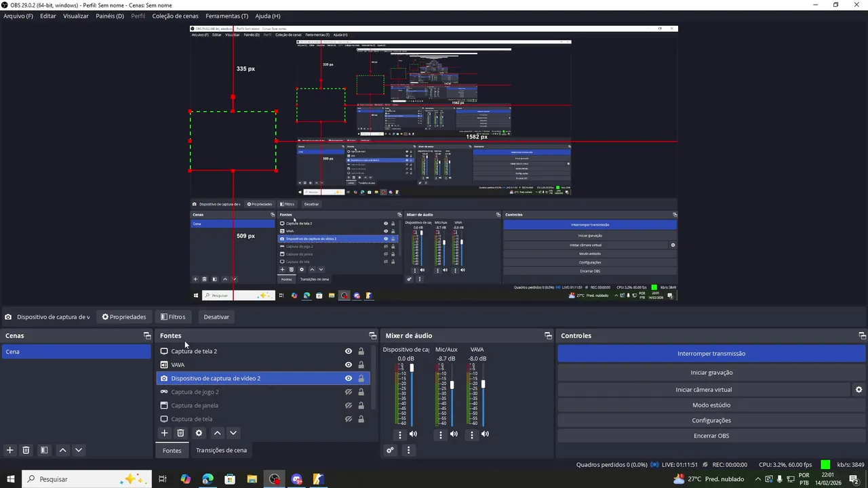Show the Captura de jogo 2 source
The width and height of the screenshot is (868, 488).
click(349, 392)
